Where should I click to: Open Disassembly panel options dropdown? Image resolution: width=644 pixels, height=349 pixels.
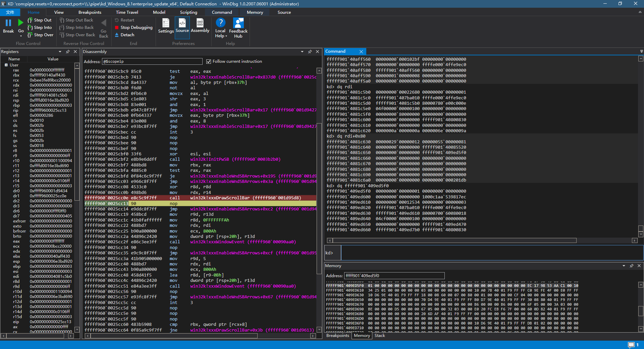point(302,52)
